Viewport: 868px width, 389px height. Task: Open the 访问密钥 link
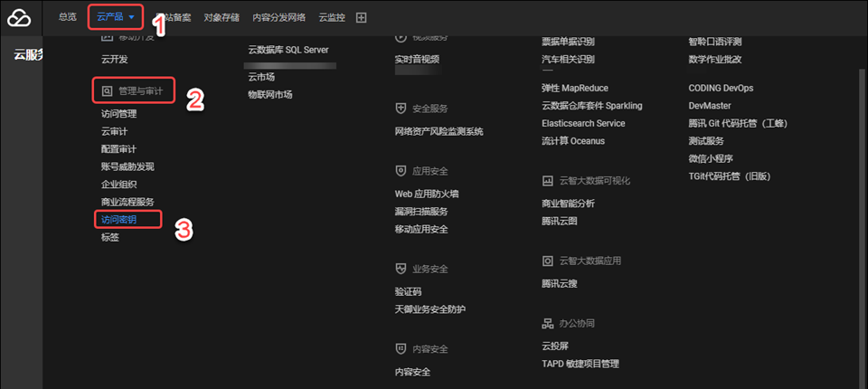[118, 219]
